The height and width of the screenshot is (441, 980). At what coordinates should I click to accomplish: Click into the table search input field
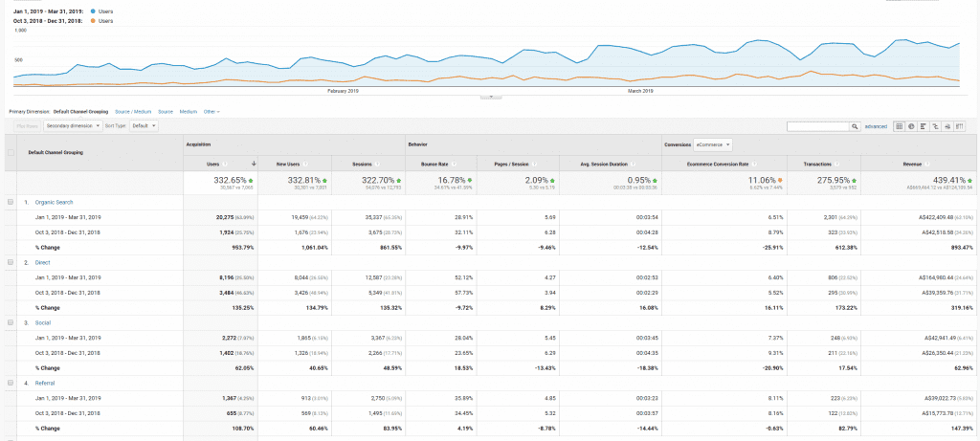tap(817, 126)
